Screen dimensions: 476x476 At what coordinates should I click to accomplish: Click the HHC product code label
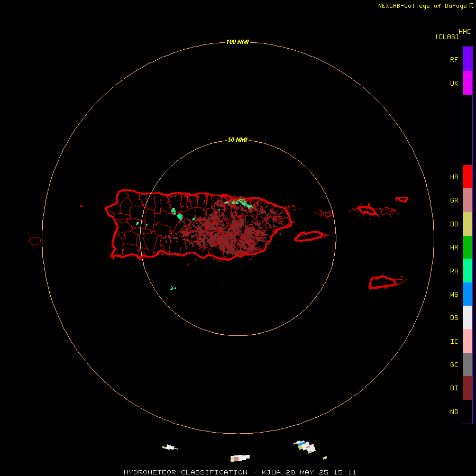464,32
